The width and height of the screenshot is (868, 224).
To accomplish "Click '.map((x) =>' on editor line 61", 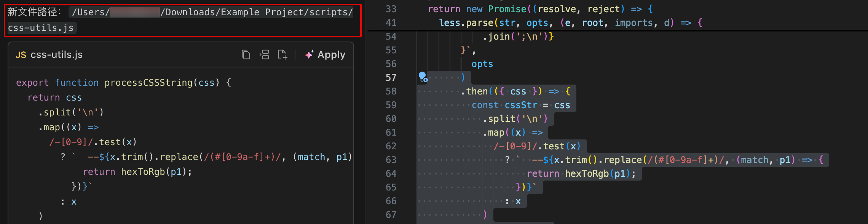I will coord(513,133).
